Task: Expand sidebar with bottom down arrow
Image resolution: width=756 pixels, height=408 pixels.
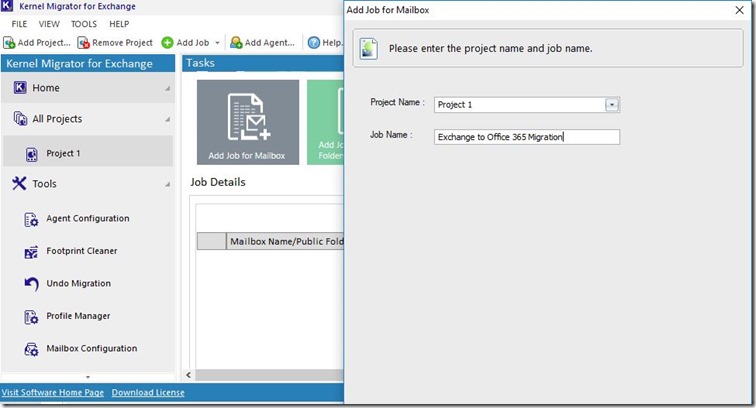Action: click(x=88, y=377)
